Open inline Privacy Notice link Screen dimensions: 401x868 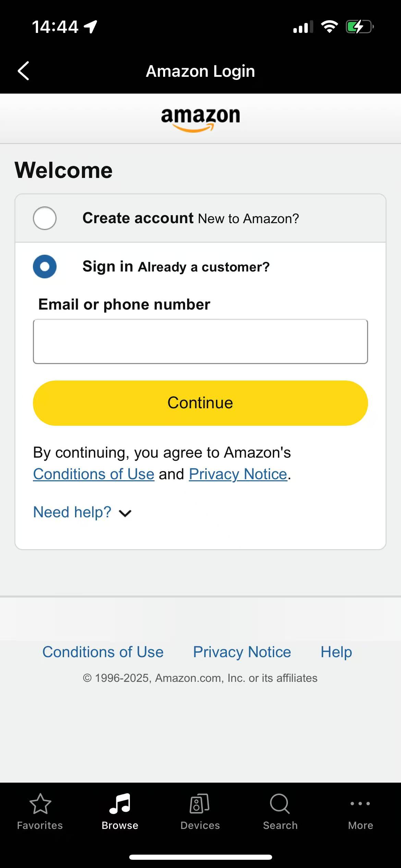(238, 474)
